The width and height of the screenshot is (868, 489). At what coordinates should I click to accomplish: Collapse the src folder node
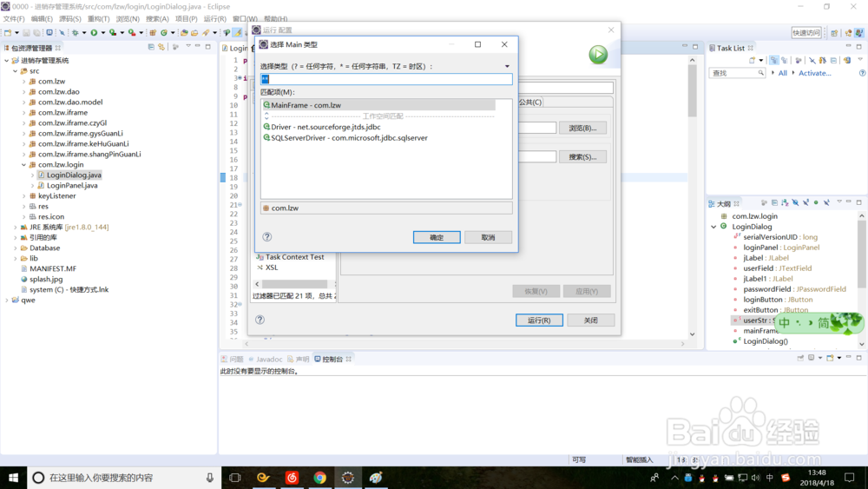tap(15, 71)
